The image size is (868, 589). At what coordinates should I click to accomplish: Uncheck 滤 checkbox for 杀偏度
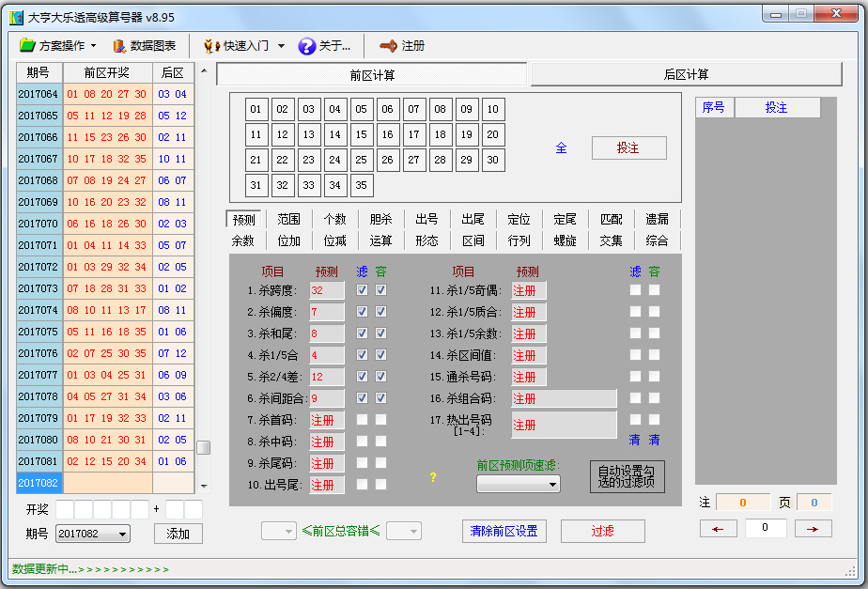click(362, 311)
